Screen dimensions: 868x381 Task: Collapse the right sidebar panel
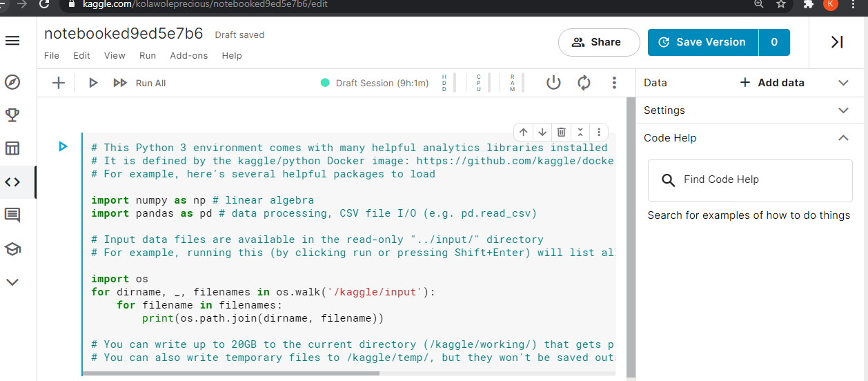(837, 42)
